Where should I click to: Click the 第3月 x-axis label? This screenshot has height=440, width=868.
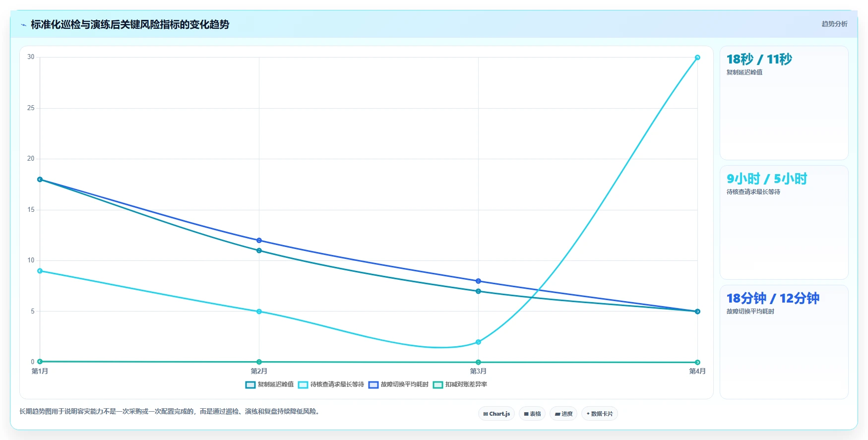(x=478, y=371)
